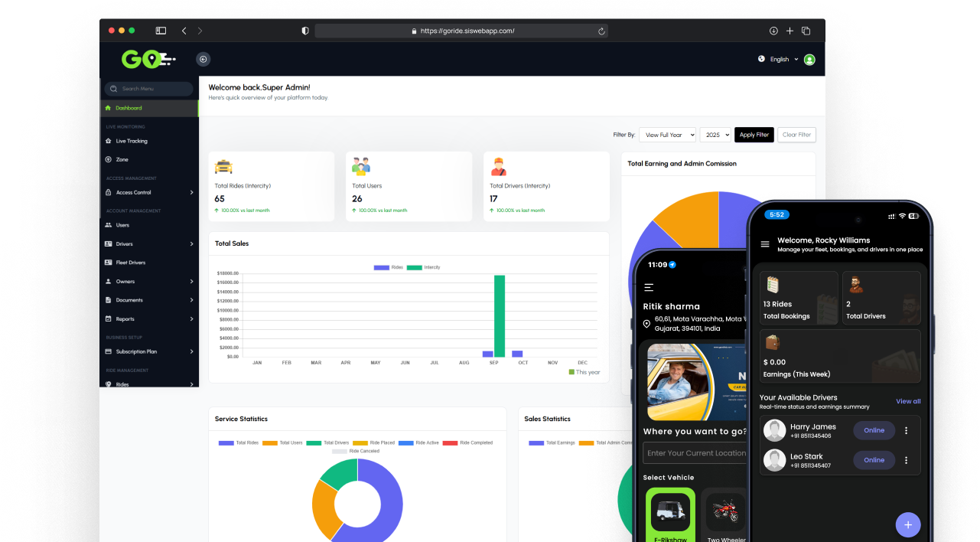980x542 pixels.
Task: Expand the Access Control menu
Action: [x=149, y=193]
